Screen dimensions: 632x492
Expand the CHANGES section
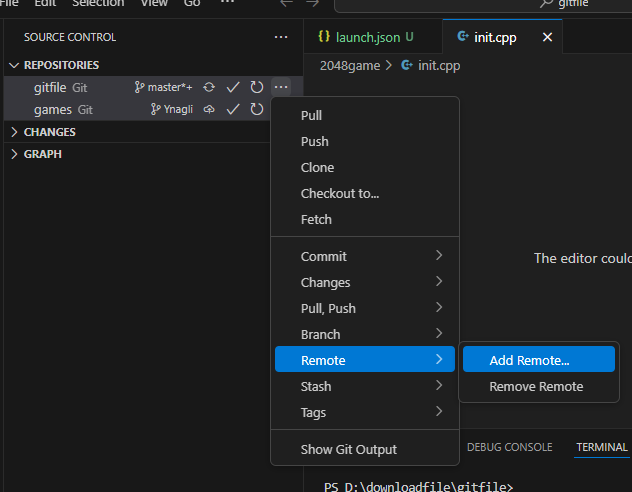(x=14, y=132)
